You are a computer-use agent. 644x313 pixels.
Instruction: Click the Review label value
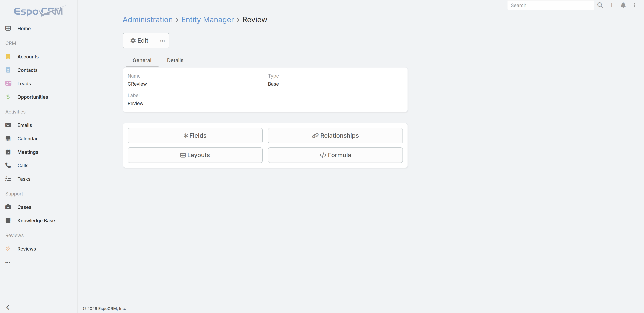tap(136, 103)
